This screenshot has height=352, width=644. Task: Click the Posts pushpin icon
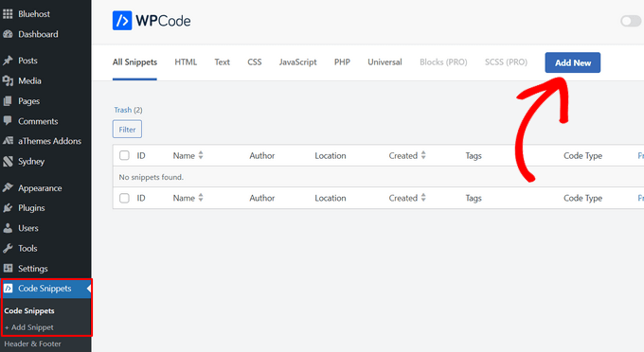click(8, 61)
